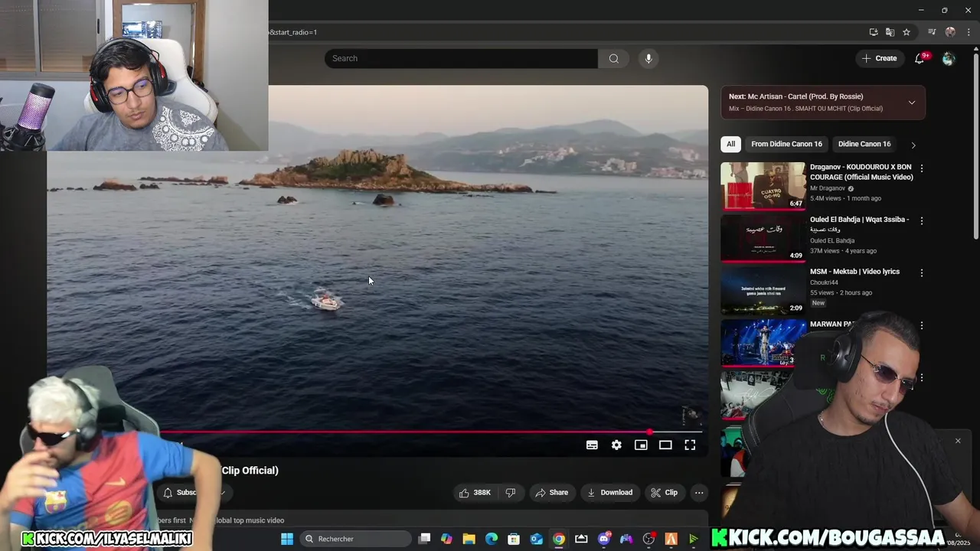Click the taskbar Rechercher search box
Viewport: 980px width, 551px height.
coord(355,539)
